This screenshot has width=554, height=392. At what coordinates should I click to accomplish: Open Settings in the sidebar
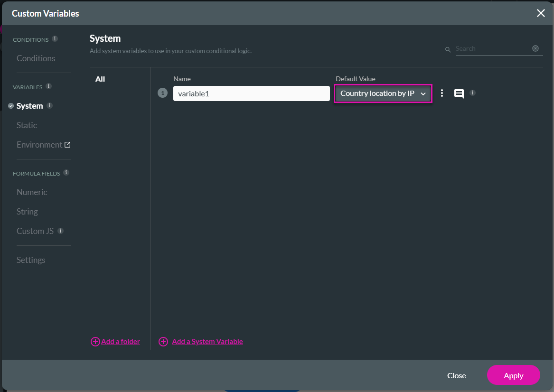click(31, 260)
